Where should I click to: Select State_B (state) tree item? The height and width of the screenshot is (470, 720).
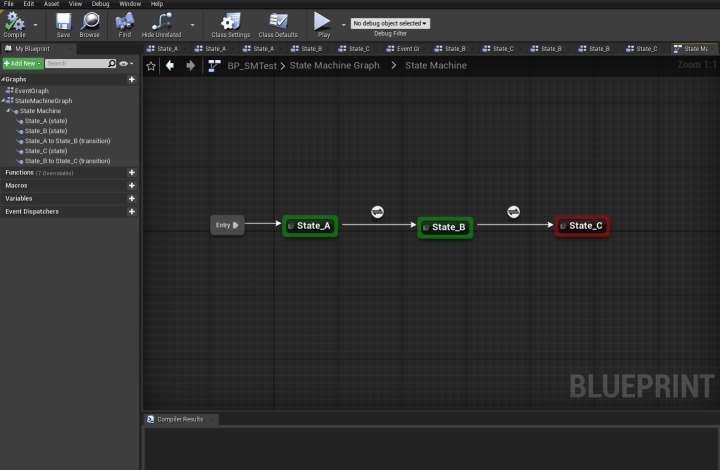(45, 131)
